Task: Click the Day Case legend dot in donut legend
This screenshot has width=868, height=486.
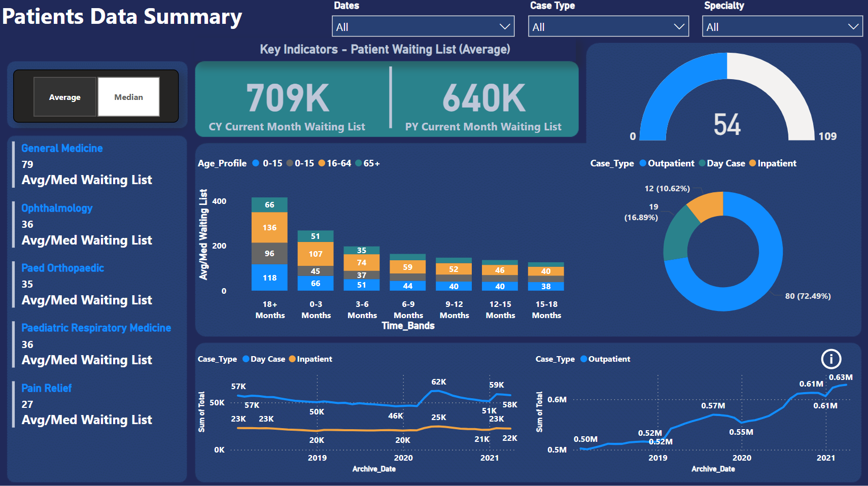Action: click(x=702, y=163)
